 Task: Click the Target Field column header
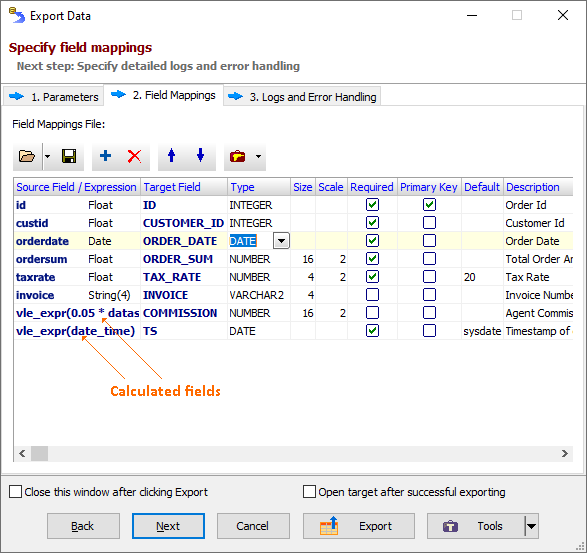184,187
